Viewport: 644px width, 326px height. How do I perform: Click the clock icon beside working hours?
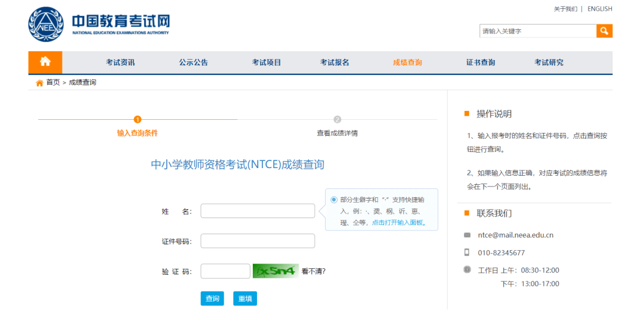click(x=467, y=270)
